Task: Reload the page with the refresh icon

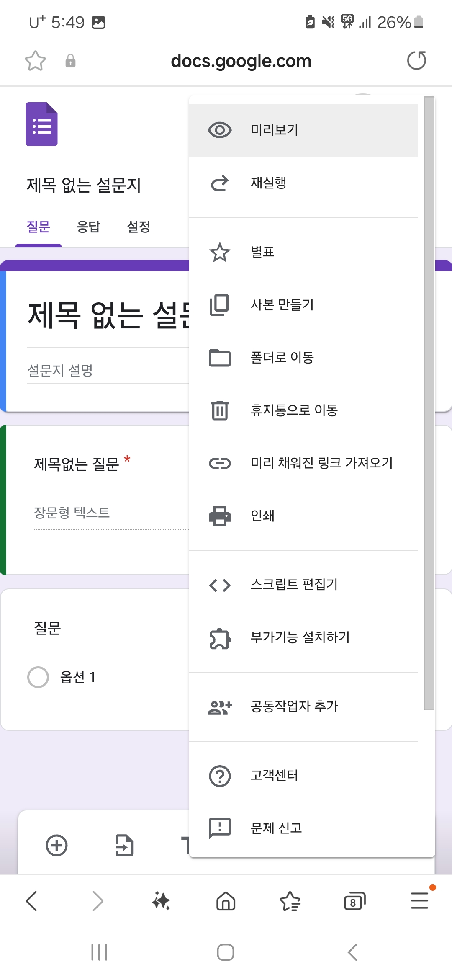Action: [x=416, y=61]
